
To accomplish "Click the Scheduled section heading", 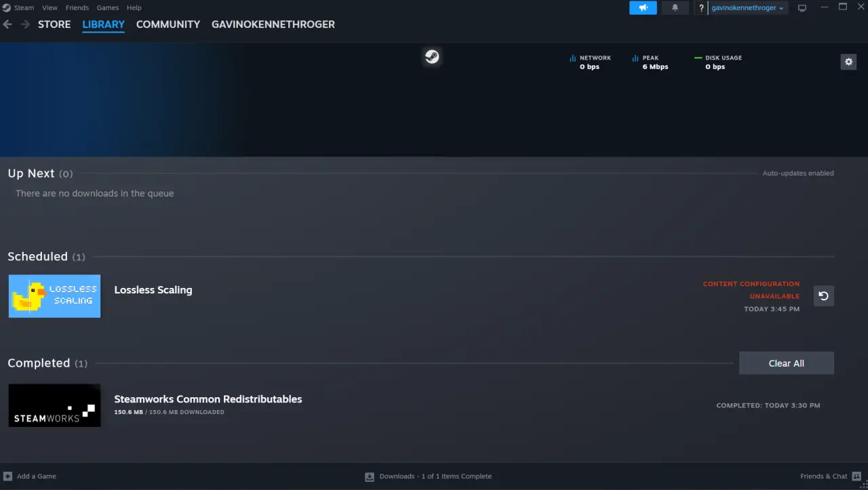I will click(x=37, y=257).
